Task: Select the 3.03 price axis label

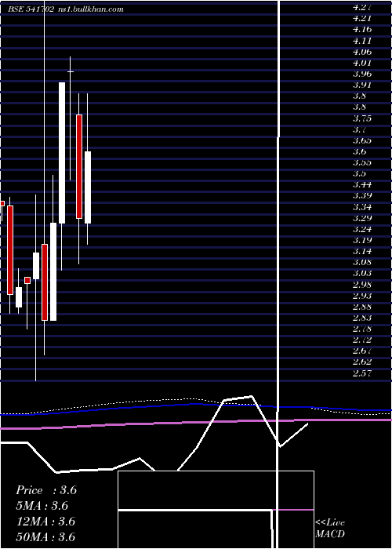Action: [362, 274]
